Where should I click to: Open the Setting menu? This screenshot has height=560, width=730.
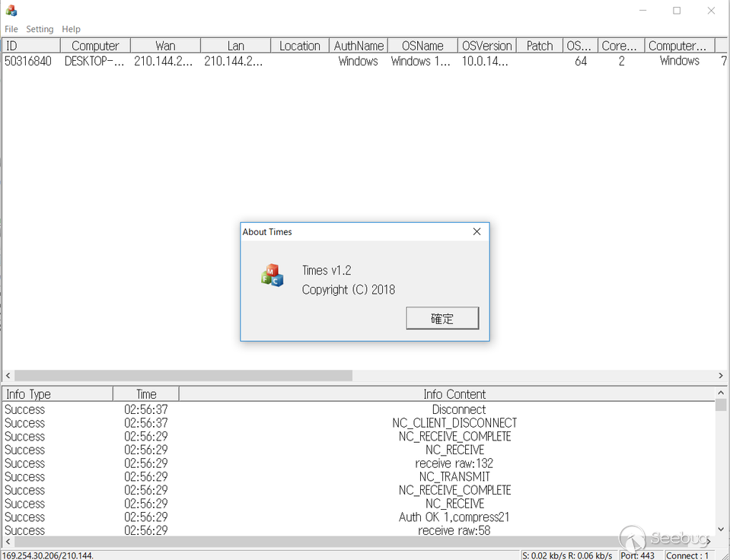click(x=40, y=29)
